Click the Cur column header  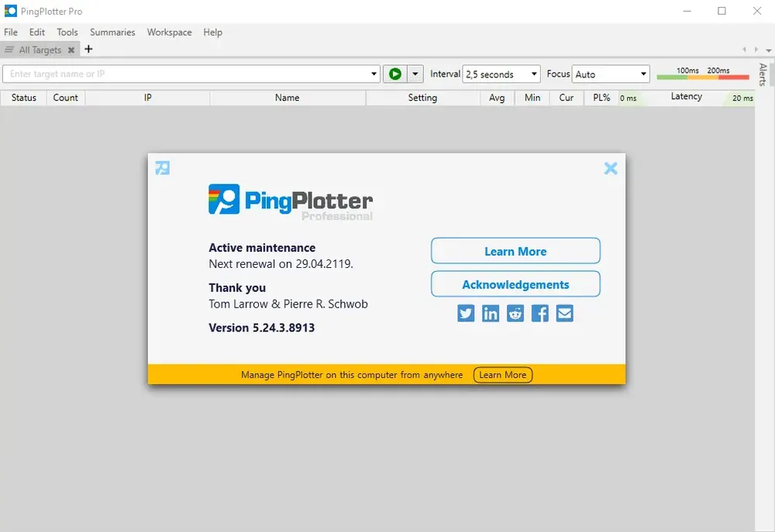[x=567, y=98]
